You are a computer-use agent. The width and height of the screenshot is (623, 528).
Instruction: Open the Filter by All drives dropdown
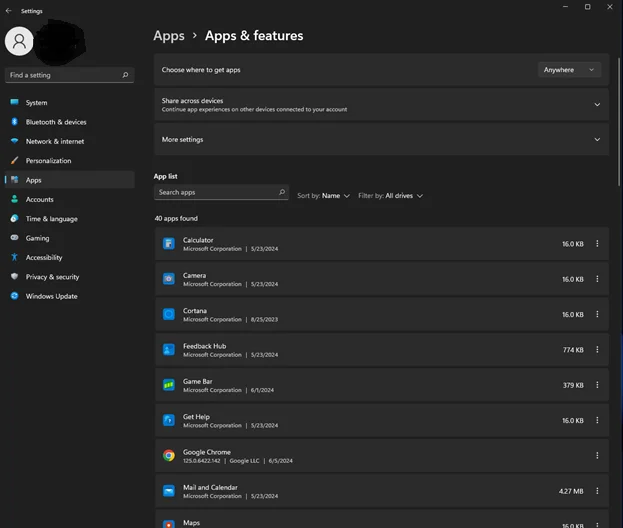pos(390,196)
